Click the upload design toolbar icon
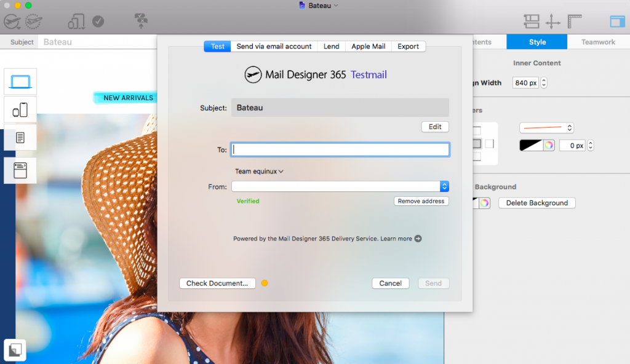 pyautogui.click(x=141, y=21)
